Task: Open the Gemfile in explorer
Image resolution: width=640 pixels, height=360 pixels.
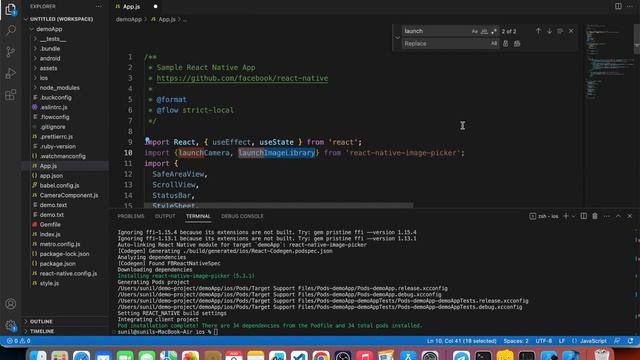Action: click(50, 224)
